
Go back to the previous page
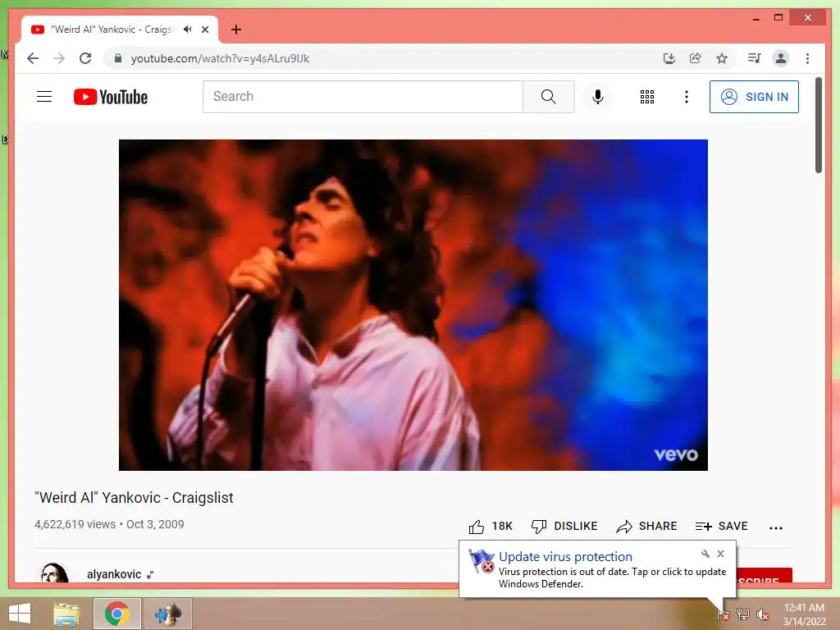(33, 58)
